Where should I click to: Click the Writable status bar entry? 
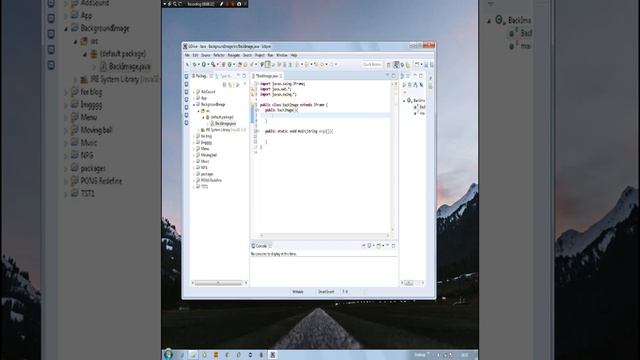(x=298, y=292)
